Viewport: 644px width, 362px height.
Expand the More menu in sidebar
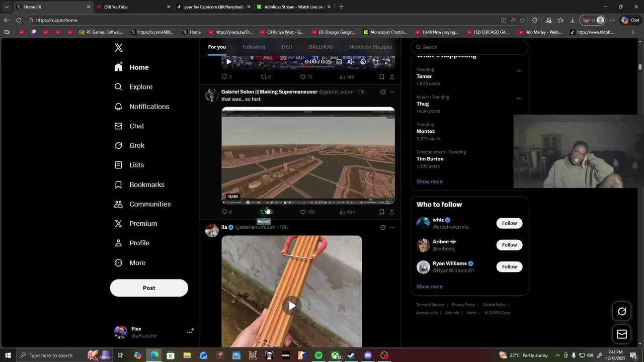(129, 263)
